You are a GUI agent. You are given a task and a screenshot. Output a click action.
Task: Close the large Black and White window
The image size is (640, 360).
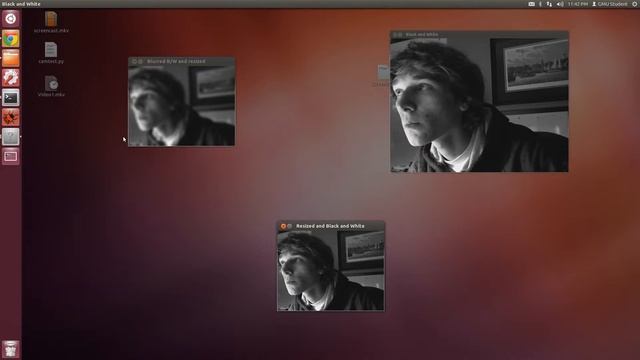395,35
